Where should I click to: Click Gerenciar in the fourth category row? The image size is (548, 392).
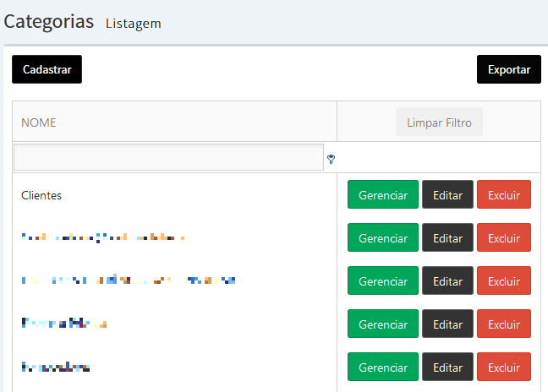(383, 324)
